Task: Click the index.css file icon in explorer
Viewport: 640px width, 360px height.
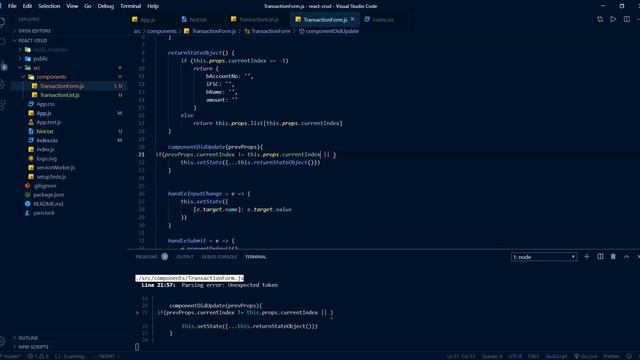Action: tap(31, 140)
